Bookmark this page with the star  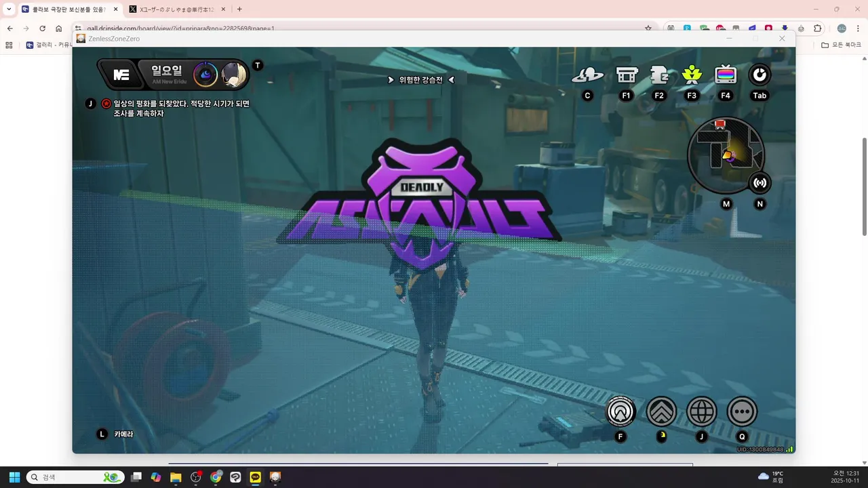point(648,28)
